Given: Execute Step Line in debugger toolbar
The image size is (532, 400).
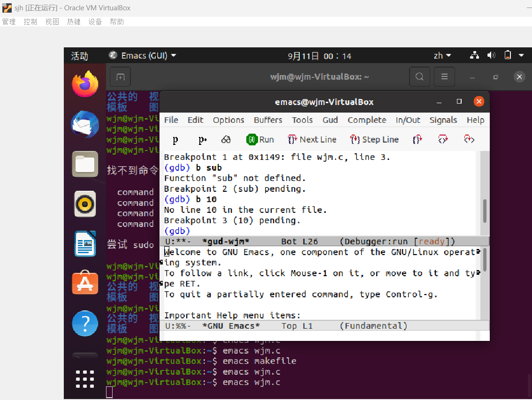Looking at the screenshot, I should [374, 139].
